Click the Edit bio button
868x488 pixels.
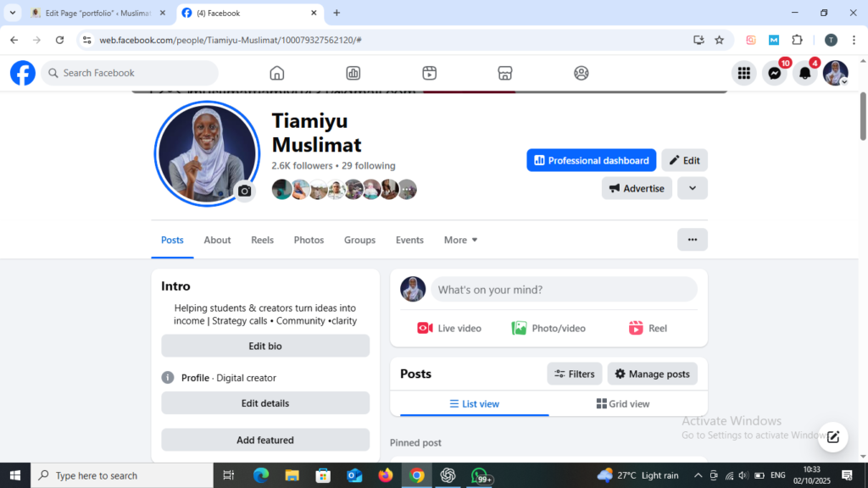coord(265,346)
